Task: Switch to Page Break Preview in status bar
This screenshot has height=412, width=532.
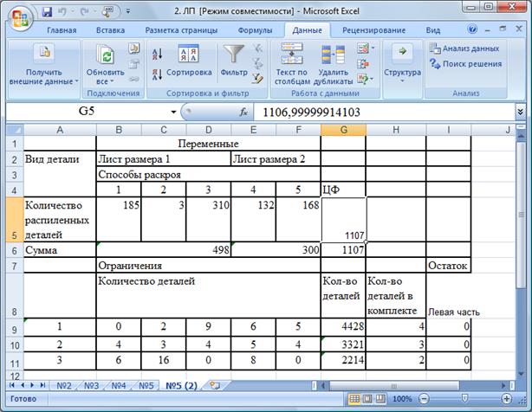Action: 380,399
